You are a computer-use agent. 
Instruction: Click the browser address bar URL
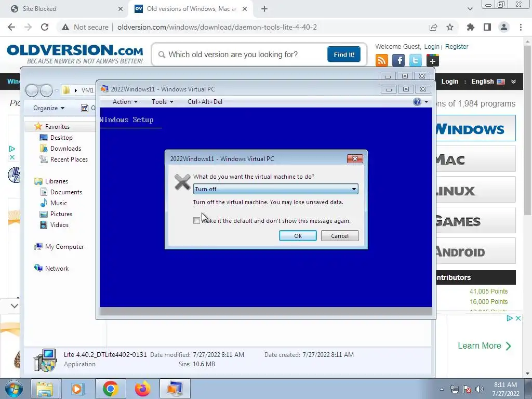click(217, 27)
